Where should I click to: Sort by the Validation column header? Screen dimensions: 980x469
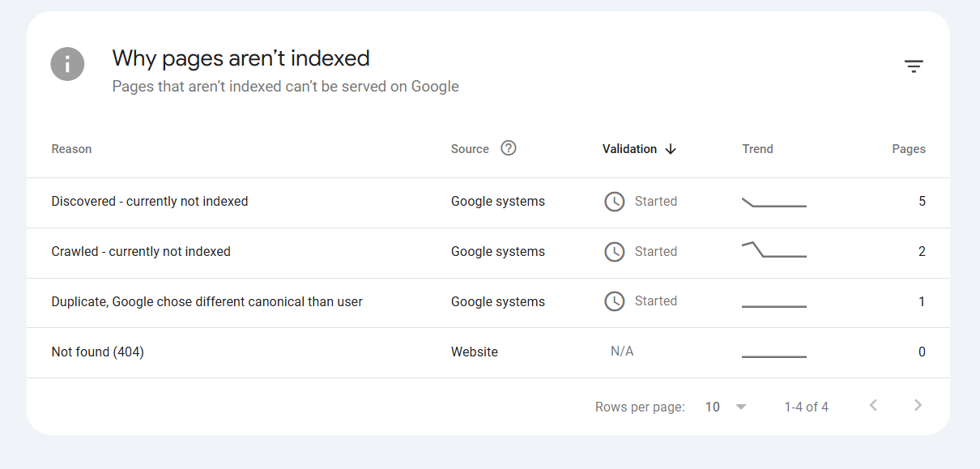tap(629, 149)
